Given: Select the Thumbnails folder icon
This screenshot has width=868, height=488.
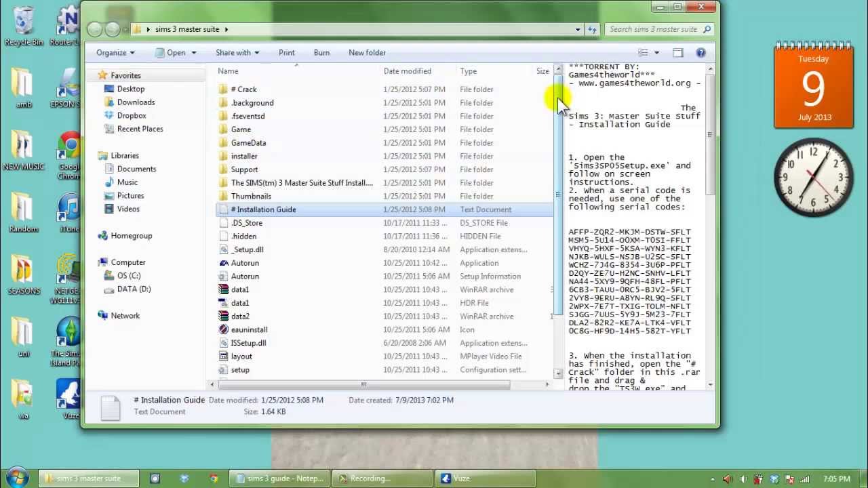Looking at the screenshot, I should [224, 196].
